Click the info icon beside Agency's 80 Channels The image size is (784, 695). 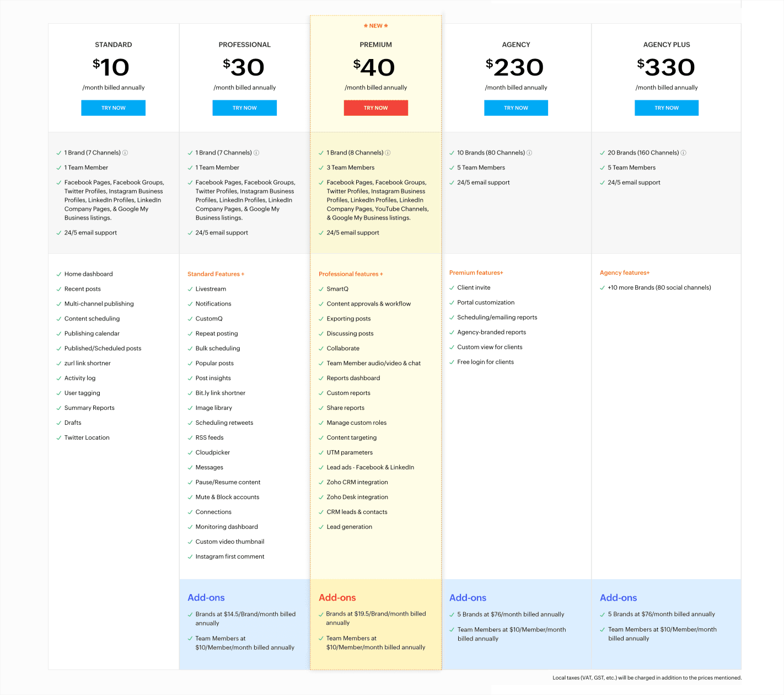pyautogui.click(x=529, y=152)
